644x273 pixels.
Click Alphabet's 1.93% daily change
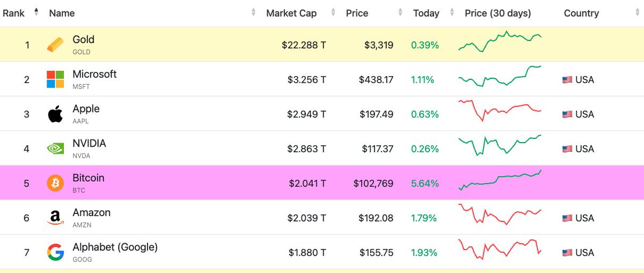tap(425, 253)
